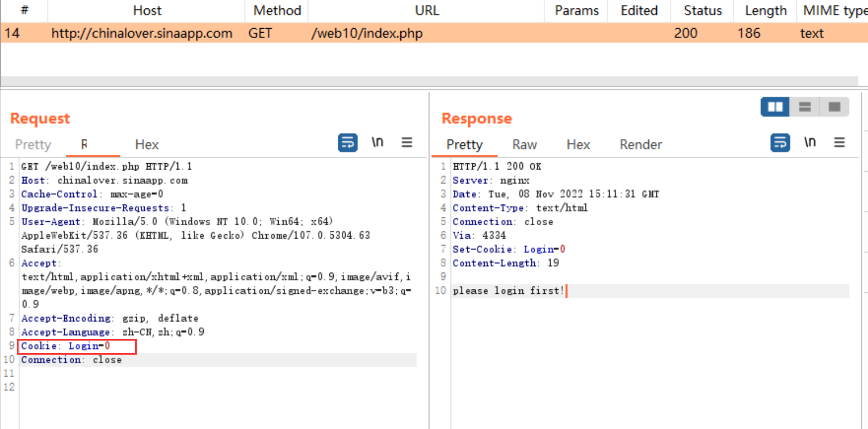Sort history by Host column header
Screen dimensions: 868x429
pos(147,11)
